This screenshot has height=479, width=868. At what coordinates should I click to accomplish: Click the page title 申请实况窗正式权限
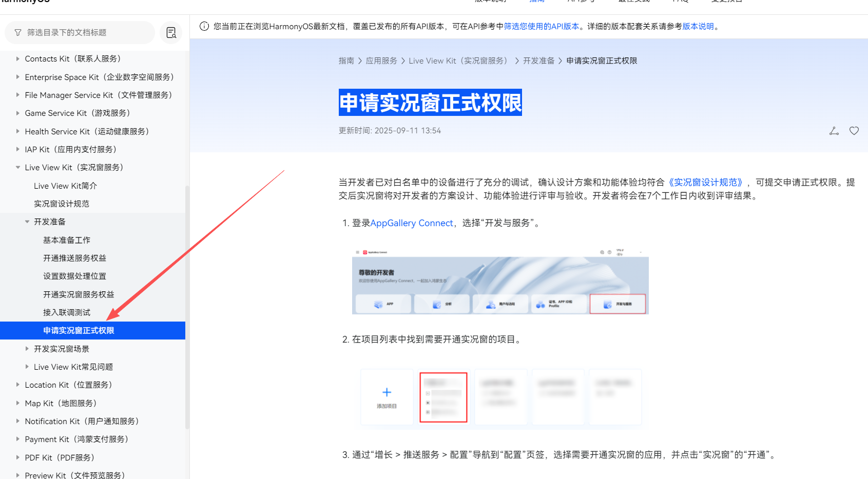click(430, 103)
